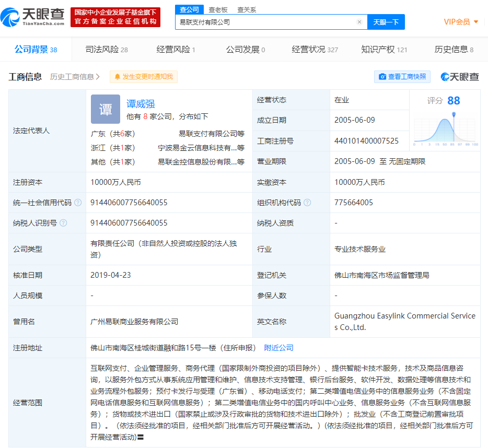Click the help icon beside 统一社会信用代码
Image resolution: width=488 pixels, height=448 pixels.
[x=78, y=203]
